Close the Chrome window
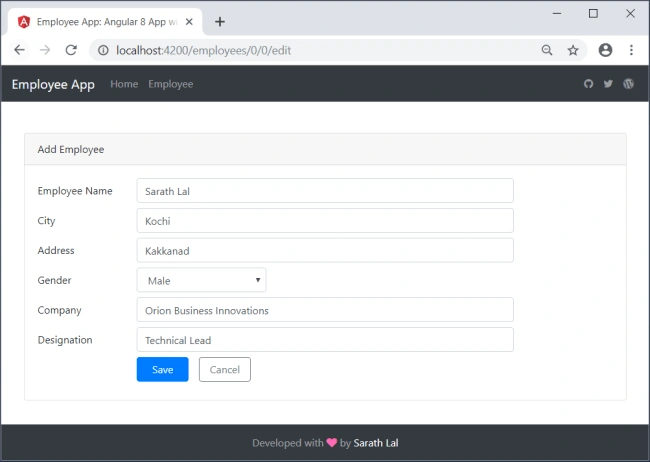The height and width of the screenshot is (462, 650). tap(630, 14)
